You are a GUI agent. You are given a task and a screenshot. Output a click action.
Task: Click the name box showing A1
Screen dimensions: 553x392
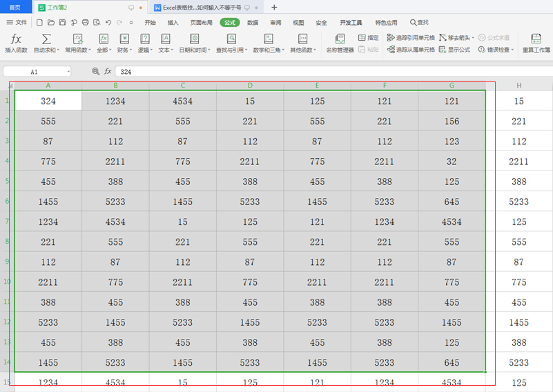tap(34, 72)
